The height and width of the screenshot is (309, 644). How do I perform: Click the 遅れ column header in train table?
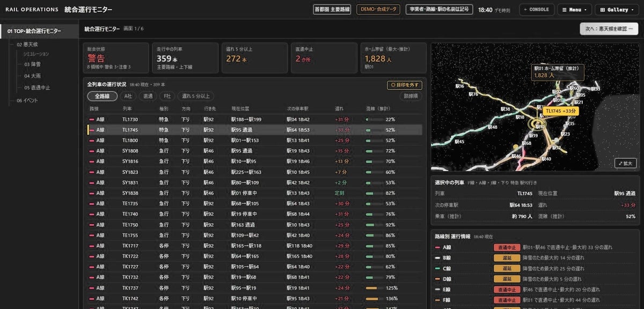click(339, 108)
